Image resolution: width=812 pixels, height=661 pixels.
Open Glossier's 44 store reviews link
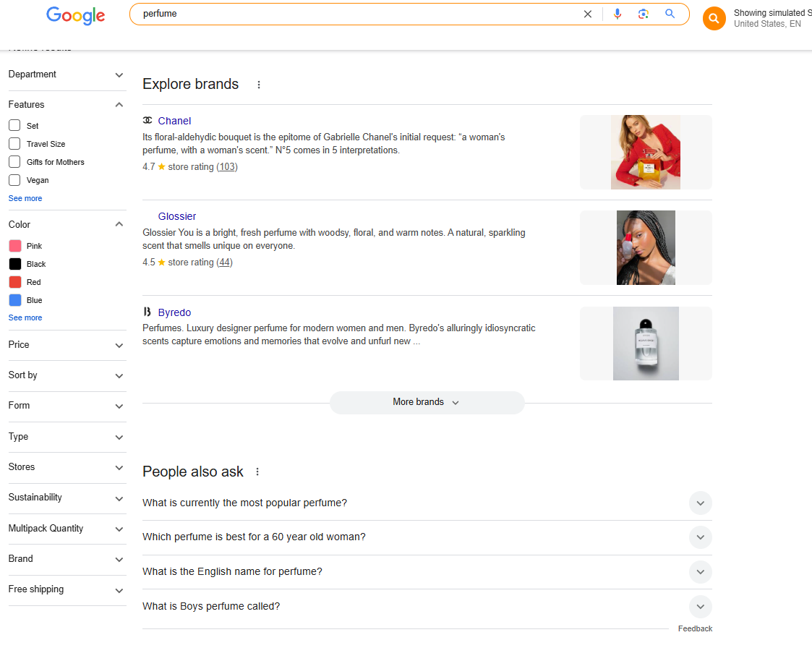coord(224,262)
